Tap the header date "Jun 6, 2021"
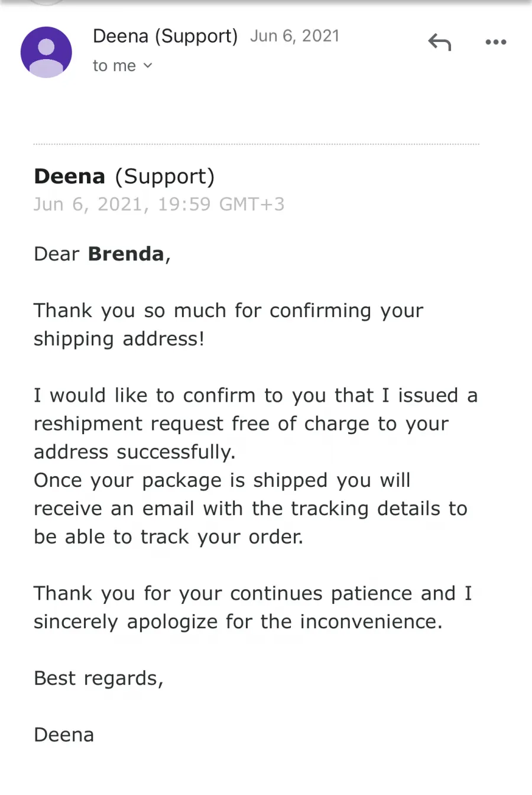This screenshot has width=532, height=795. tap(294, 36)
